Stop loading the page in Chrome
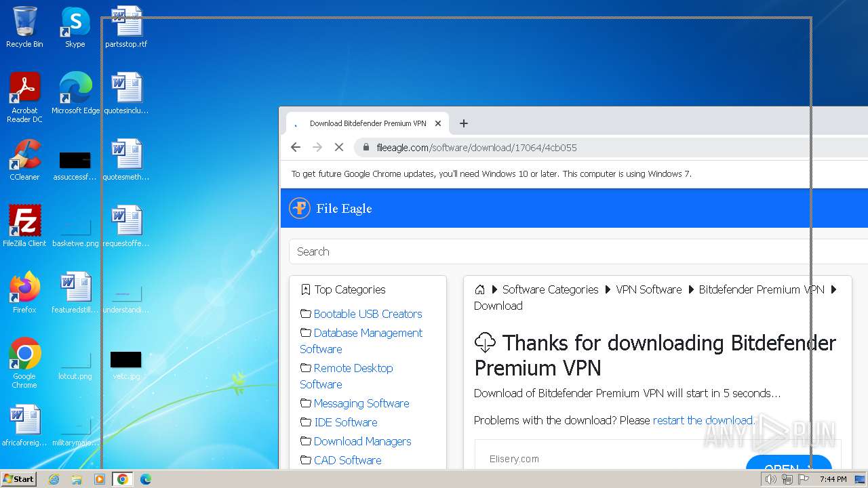 pyautogui.click(x=339, y=147)
